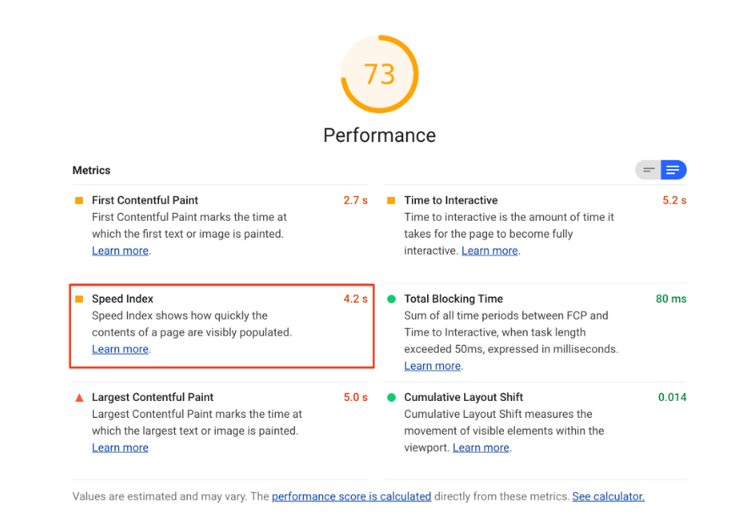This screenshot has height=532, width=756.
Task: Click the orange square beside Time to Interactive
Action: pos(391,200)
